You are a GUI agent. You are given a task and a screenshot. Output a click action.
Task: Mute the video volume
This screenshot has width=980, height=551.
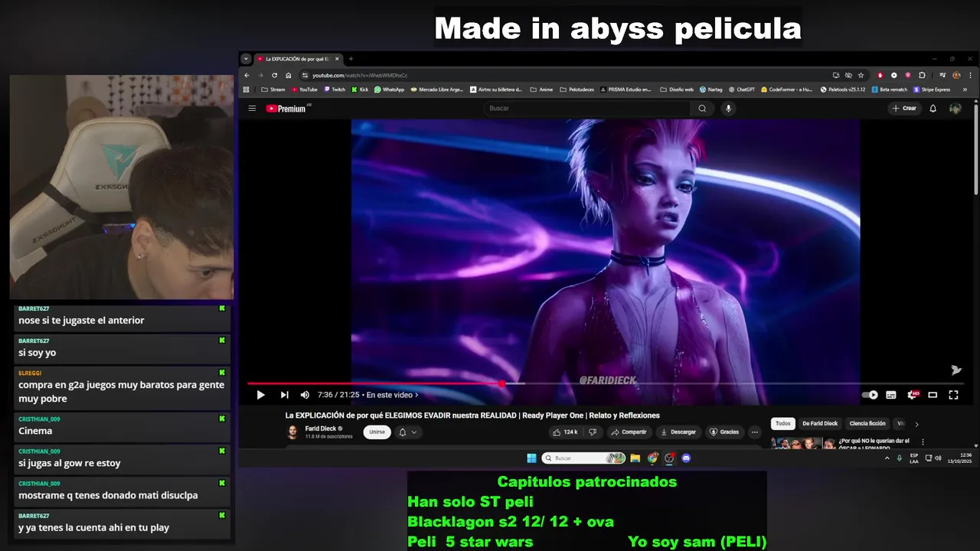tap(305, 395)
